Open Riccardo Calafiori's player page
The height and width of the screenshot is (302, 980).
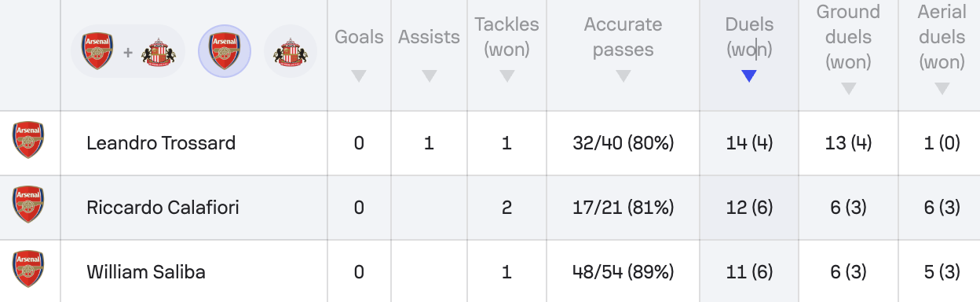pos(163,208)
